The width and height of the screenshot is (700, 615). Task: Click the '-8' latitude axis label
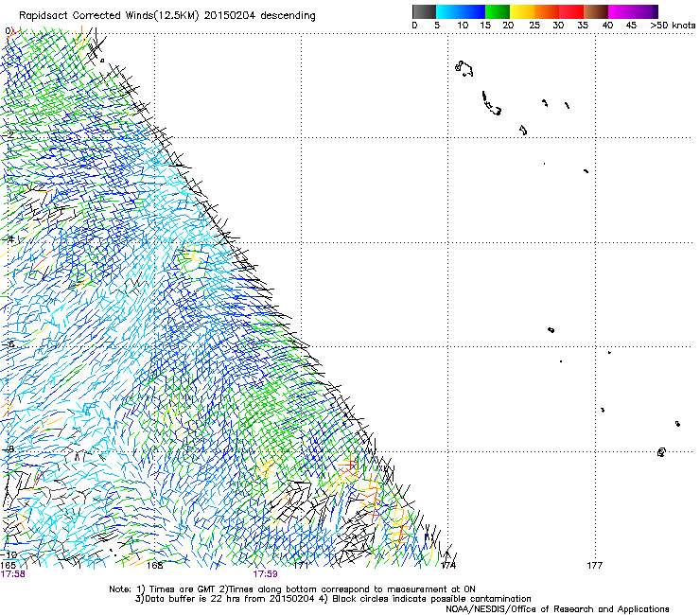pyautogui.click(x=8, y=448)
